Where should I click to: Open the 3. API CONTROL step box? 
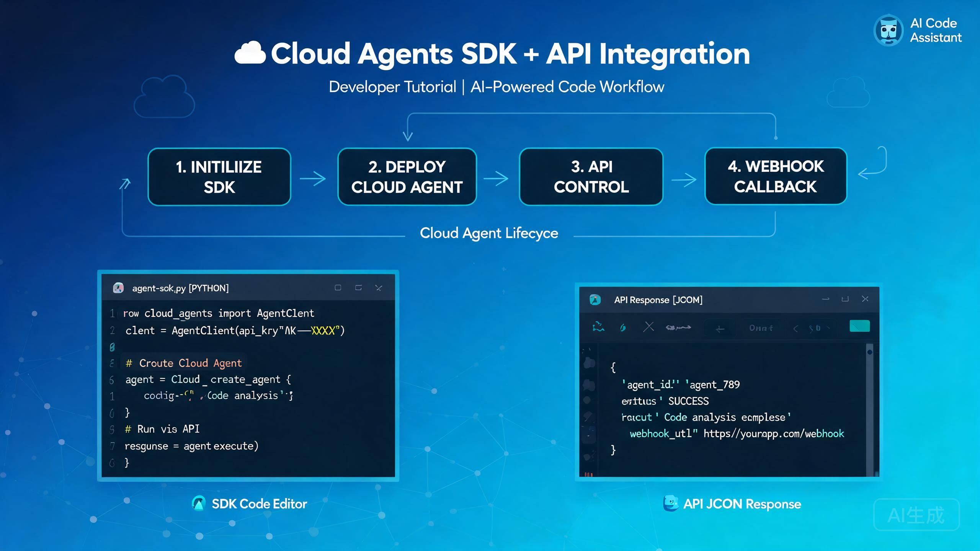click(x=591, y=177)
